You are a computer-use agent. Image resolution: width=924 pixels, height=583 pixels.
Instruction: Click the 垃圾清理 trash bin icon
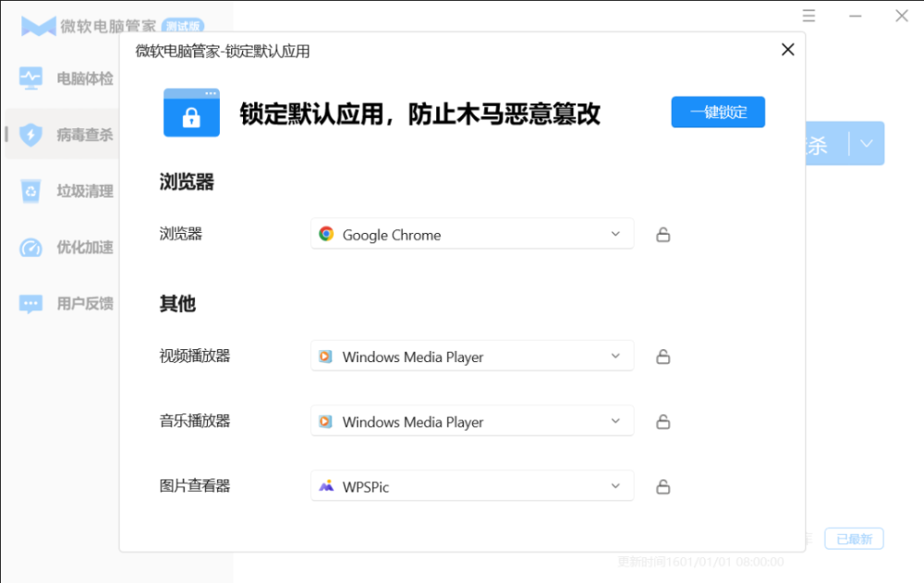tap(31, 191)
